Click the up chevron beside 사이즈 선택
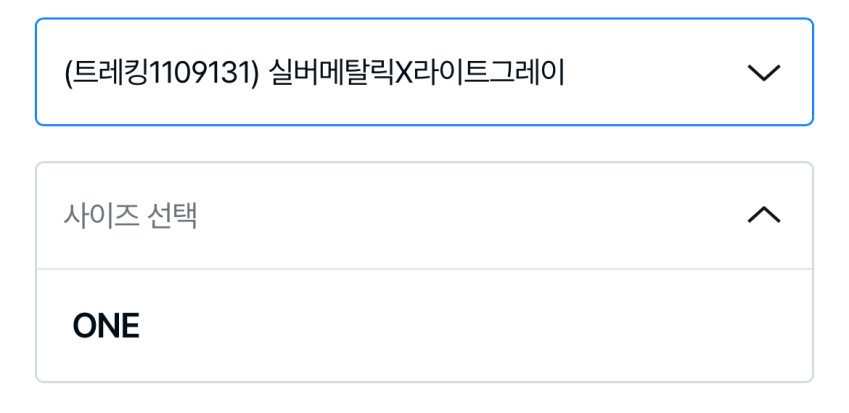The image size is (849, 413). tap(763, 215)
